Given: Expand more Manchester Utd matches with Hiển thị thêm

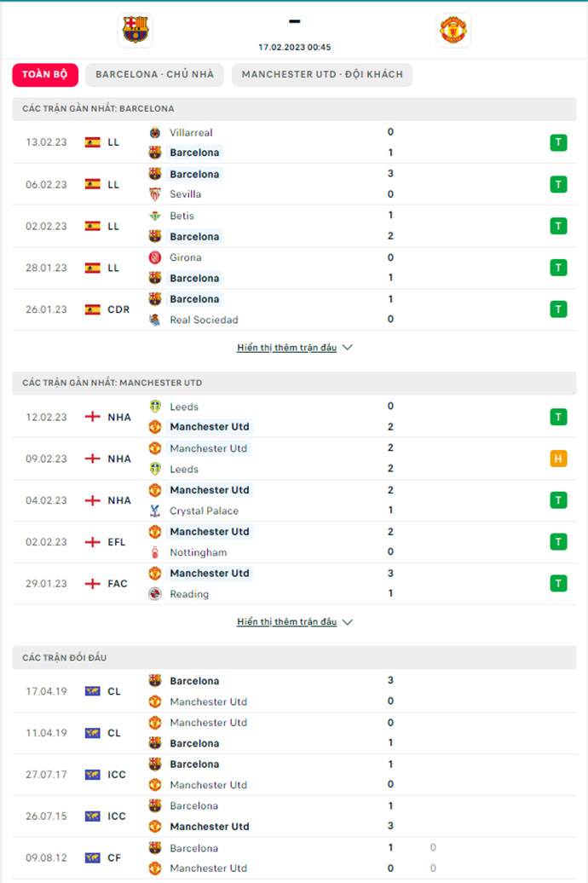Looking at the screenshot, I should [287, 622].
